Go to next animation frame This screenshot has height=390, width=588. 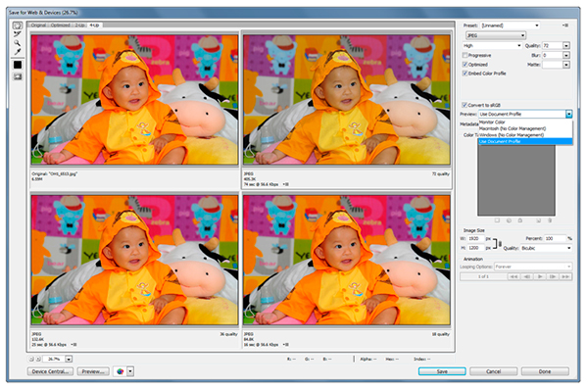[x=553, y=276]
